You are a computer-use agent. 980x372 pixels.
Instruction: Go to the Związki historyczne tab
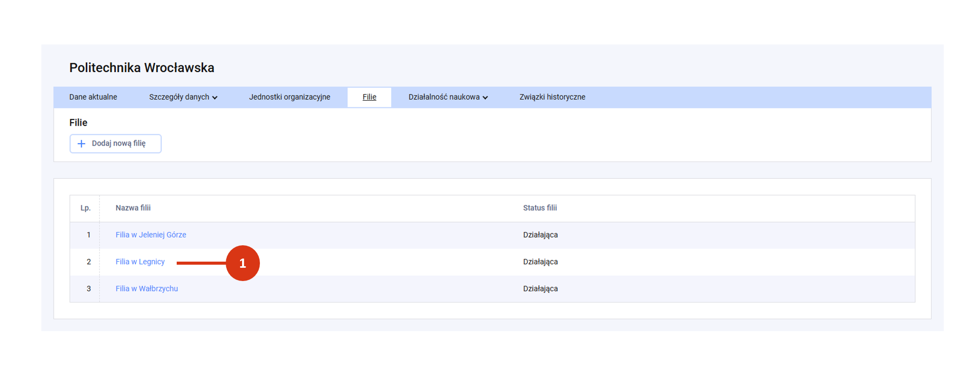coord(552,97)
